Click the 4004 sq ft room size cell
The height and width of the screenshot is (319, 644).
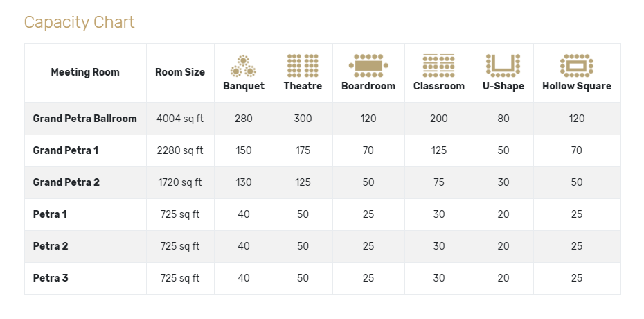[x=180, y=119]
